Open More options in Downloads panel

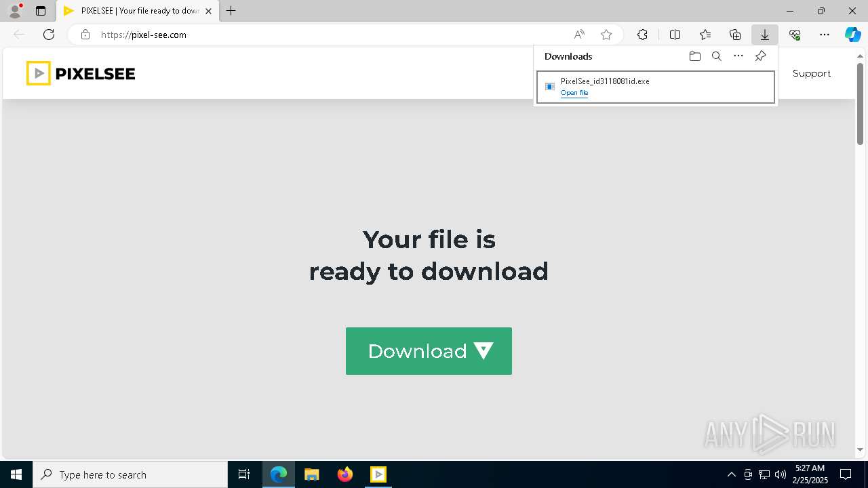738,56
